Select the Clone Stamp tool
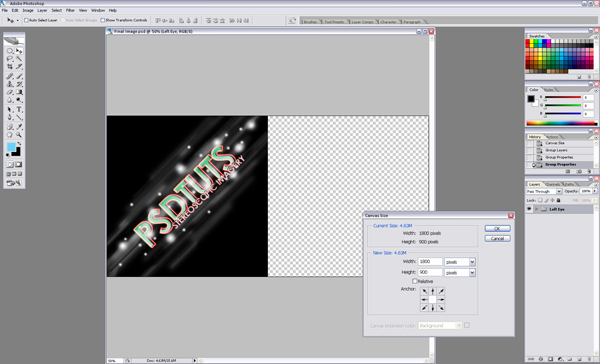The image size is (600, 364). pyautogui.click(x=10, y=84)
